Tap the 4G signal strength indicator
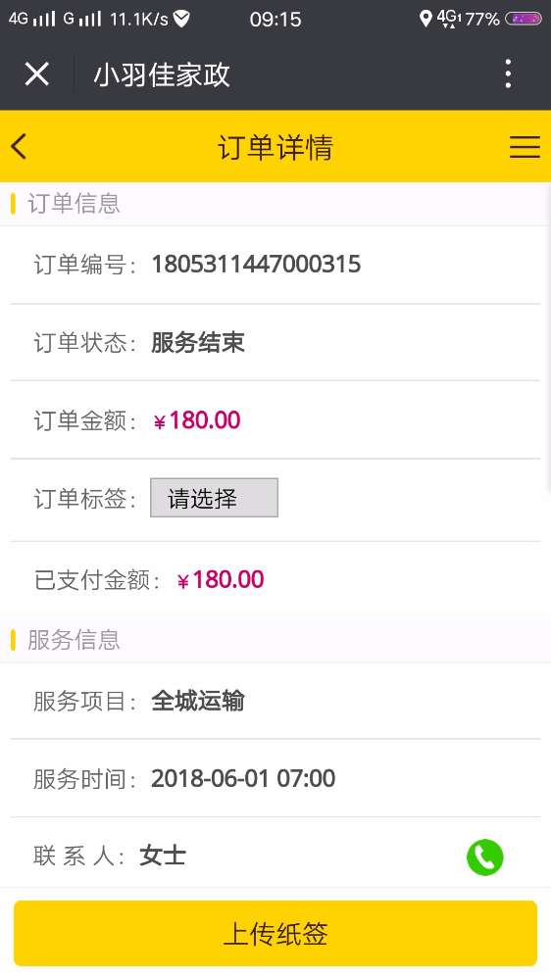 [32, 19]
